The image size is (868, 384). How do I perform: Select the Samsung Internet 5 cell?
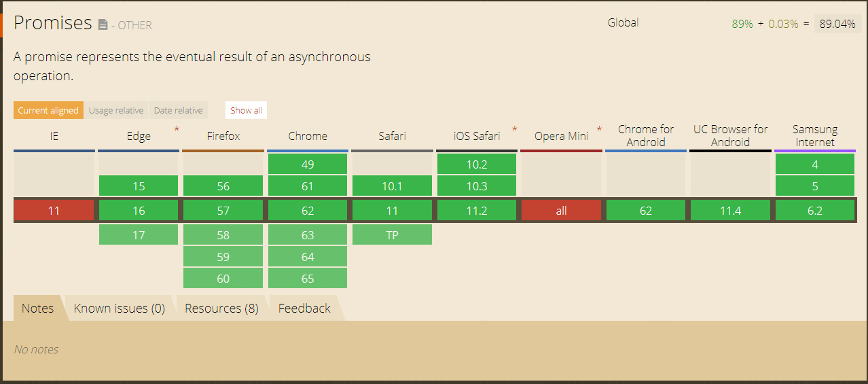point(815,186)
